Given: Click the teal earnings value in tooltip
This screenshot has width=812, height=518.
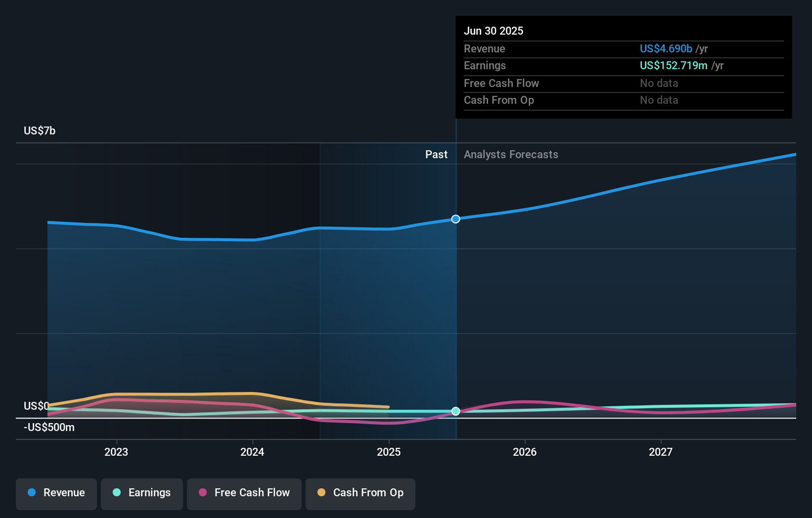Looking at the screenshot, I should pos(673,65).
